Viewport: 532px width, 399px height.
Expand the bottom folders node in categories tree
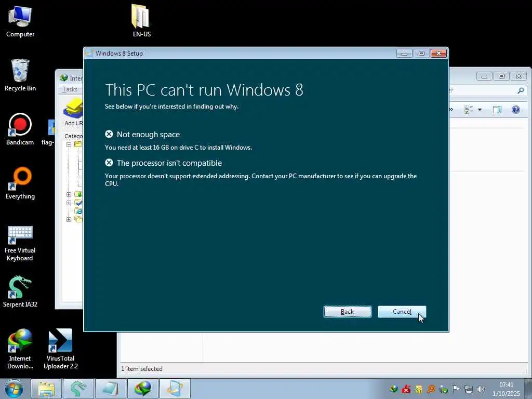(69, 219)
